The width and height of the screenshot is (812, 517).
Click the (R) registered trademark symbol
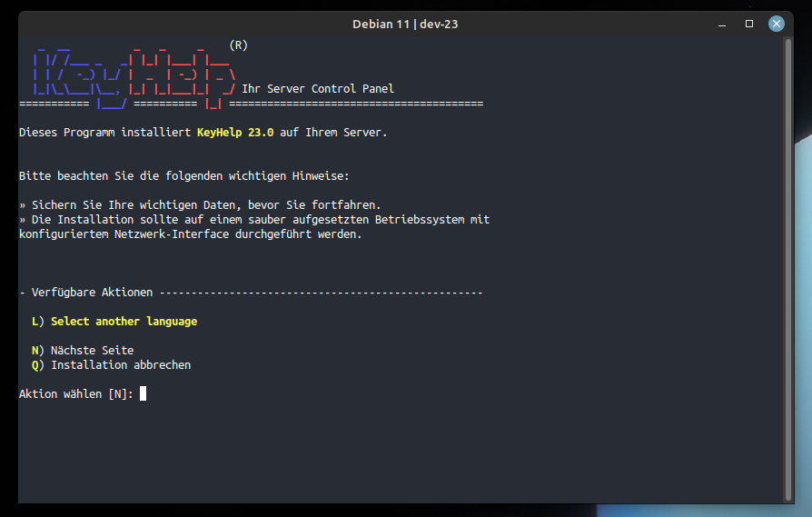[239, 45]
